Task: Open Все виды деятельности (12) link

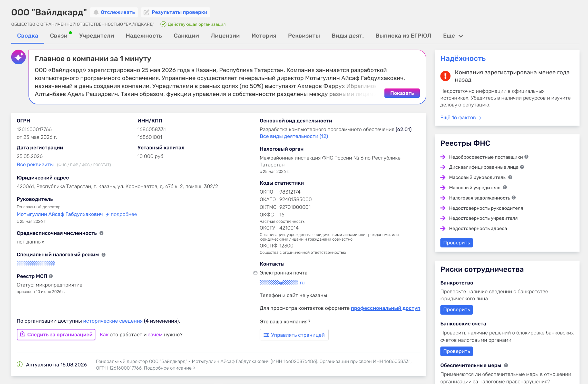Action: [x=294, y=136]
